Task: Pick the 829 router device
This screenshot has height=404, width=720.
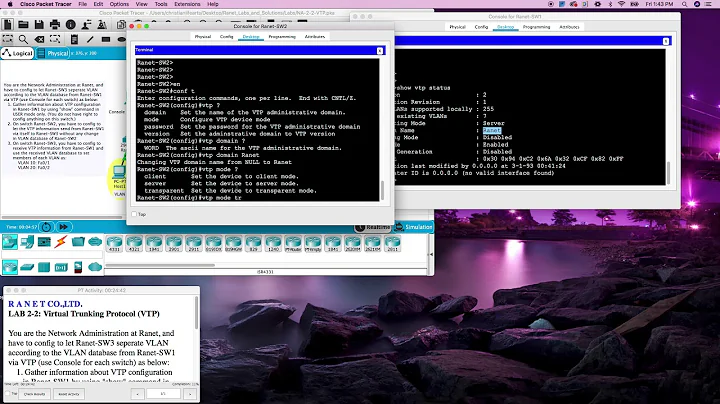Action: click(x=253, y=243)
